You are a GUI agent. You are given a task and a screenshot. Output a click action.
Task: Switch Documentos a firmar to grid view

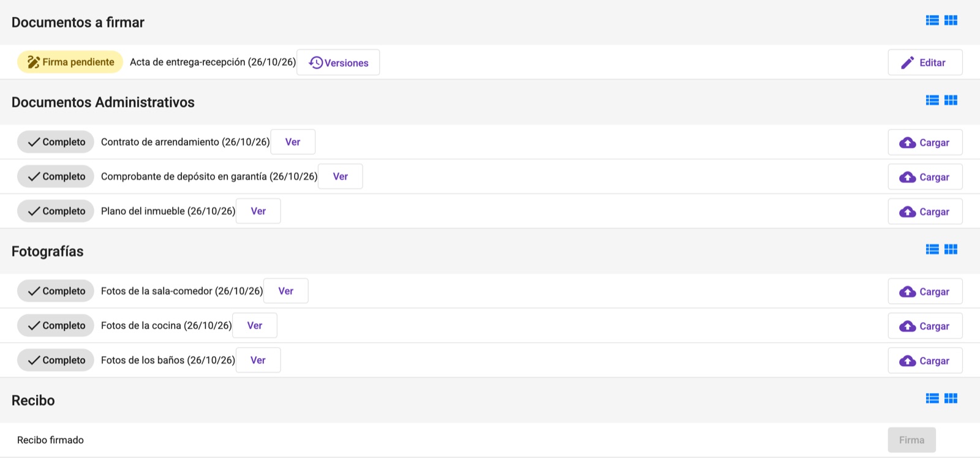point(951,20)
